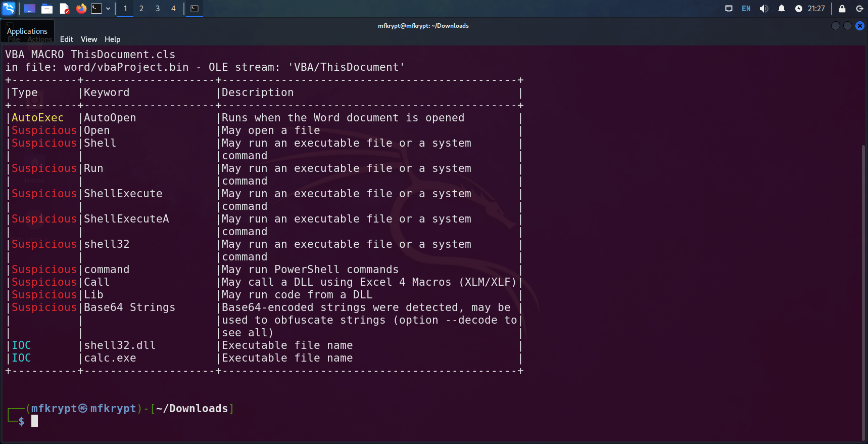This screenshot has height=444, width=868.
Task: Show notifications with the bell icon
Action: point(782,9)
